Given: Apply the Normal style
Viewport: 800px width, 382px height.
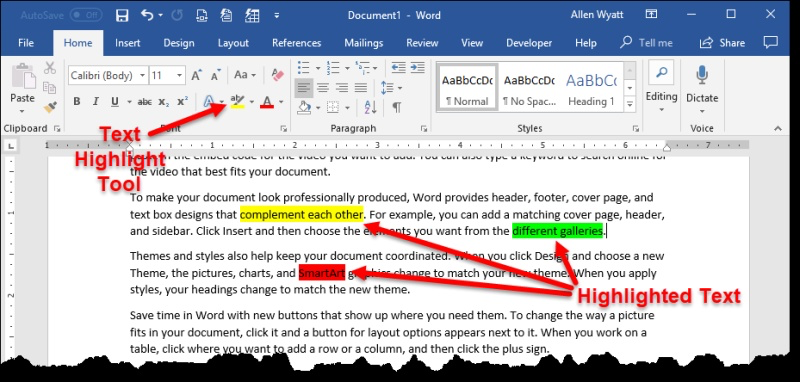Looking at the screenshot, I should [467, 87].
